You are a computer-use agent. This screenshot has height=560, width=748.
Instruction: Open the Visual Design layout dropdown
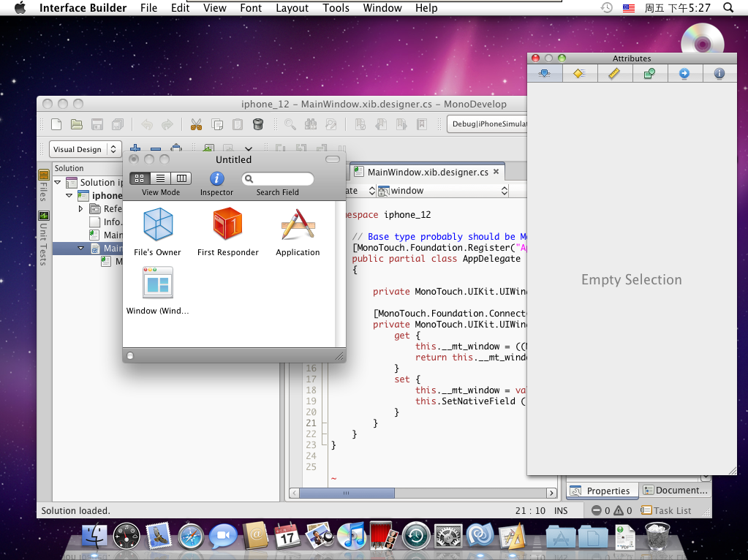tap(86, 149)
